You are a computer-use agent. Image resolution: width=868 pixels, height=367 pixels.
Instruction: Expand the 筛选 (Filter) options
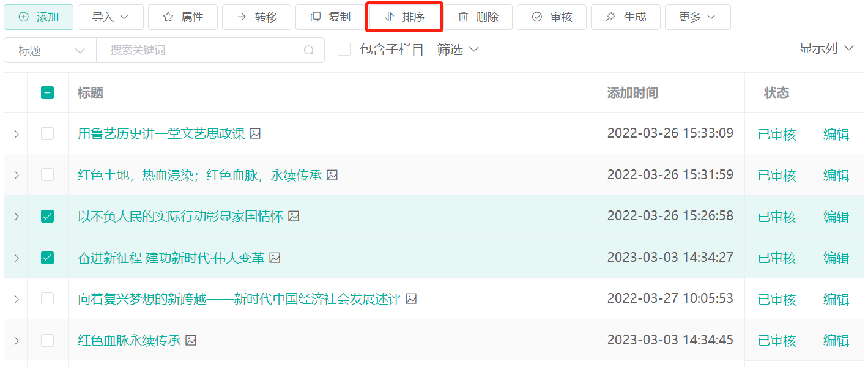point(458,50)
